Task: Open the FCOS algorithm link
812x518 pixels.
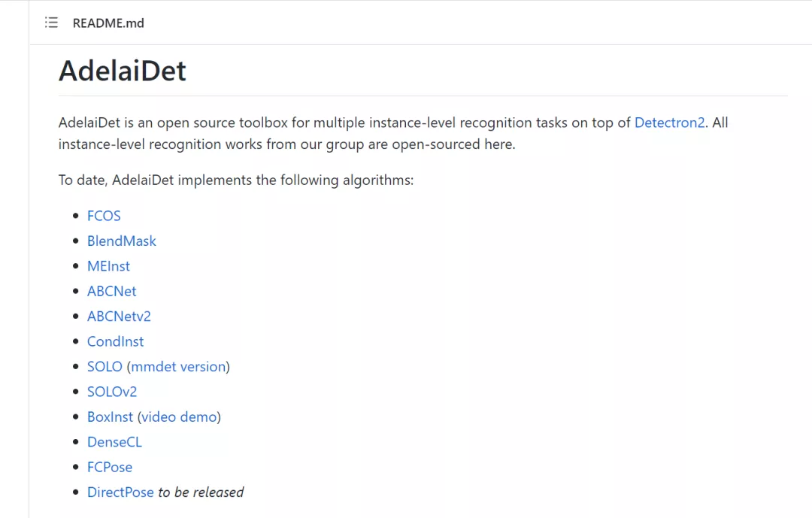Action: point(104,216)
